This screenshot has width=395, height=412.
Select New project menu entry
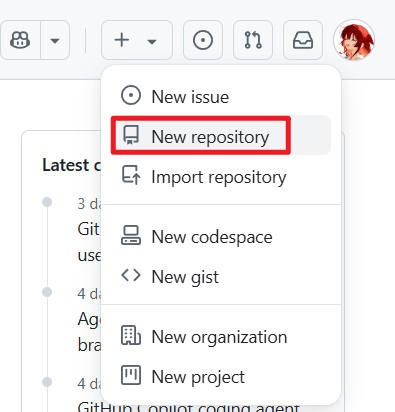[221, 376]
